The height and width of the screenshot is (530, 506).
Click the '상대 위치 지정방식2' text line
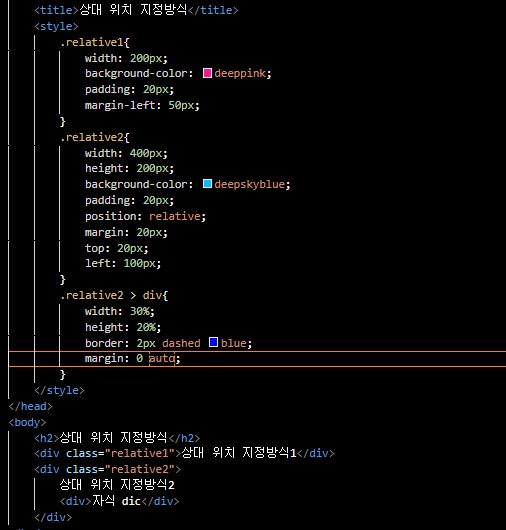tap(117, 485)
